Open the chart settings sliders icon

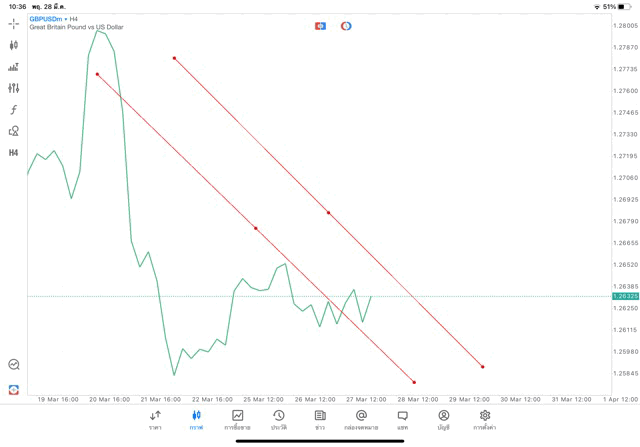[13, 88]
